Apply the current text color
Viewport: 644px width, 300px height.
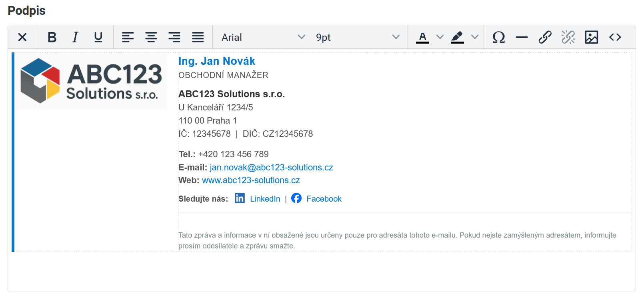tap(422, 37)
